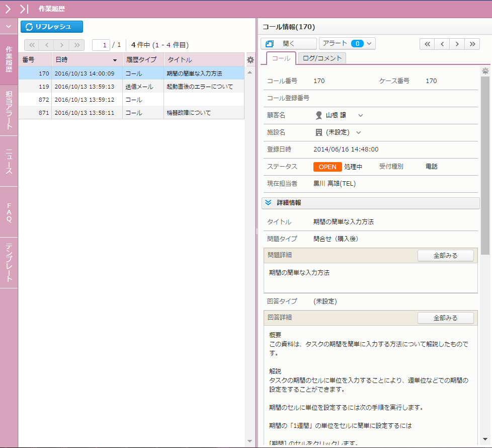
Task: Click the call details panel gear icon
Action: pyautogui.click(x=485, y=71)
